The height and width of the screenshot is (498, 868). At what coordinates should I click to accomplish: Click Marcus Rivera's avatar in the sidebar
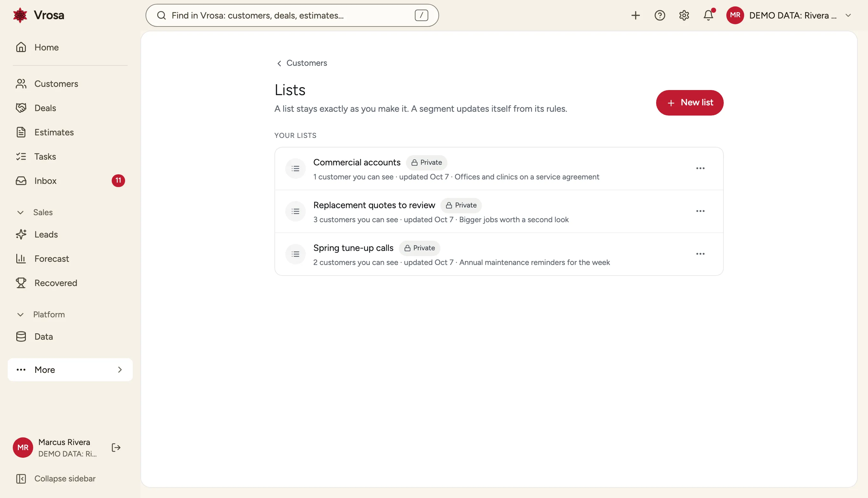point(23,447)
